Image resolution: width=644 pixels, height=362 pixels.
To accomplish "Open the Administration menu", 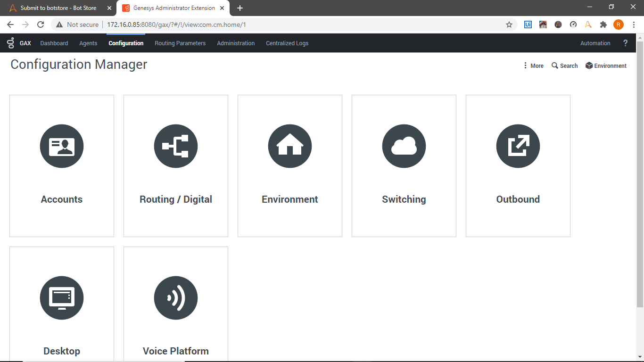I will point(236,43).
